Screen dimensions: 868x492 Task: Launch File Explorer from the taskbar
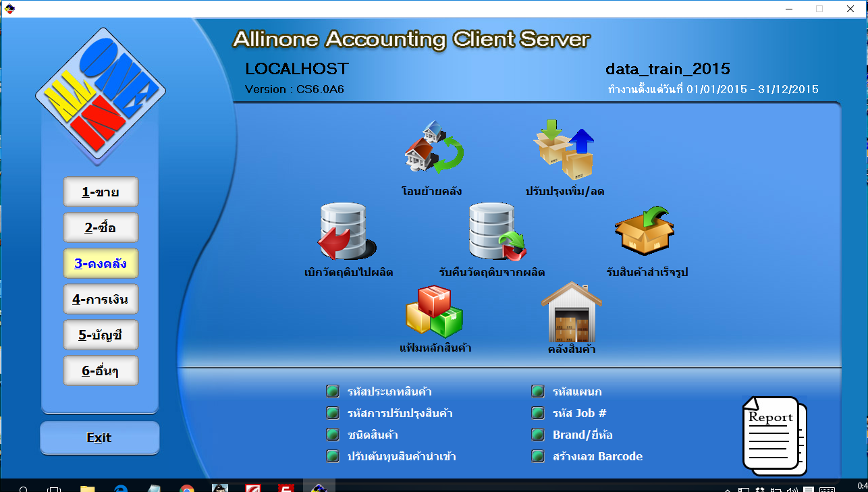[88, 488]
